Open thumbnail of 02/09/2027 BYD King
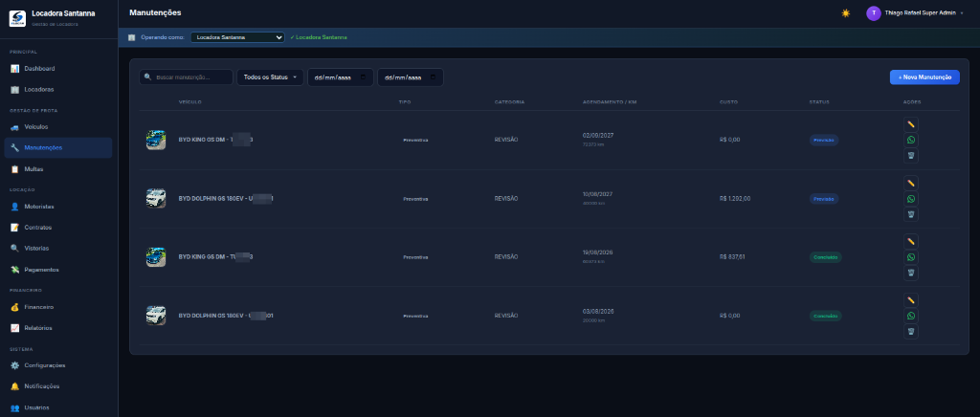The height and width of the screenshot is (417, 980). click(156, 140)
